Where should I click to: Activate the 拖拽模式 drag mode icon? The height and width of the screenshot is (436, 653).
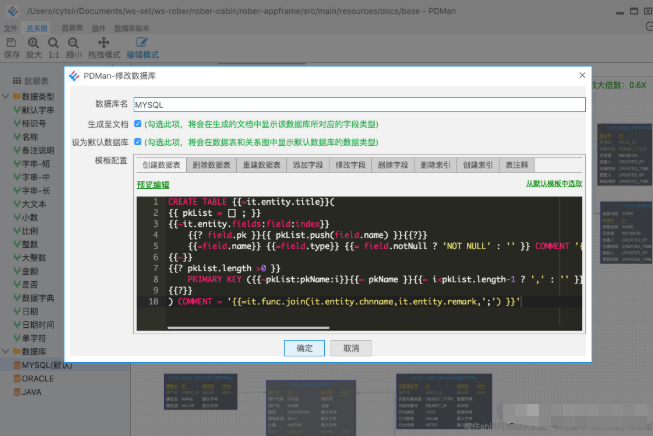(x=104, y=42)
